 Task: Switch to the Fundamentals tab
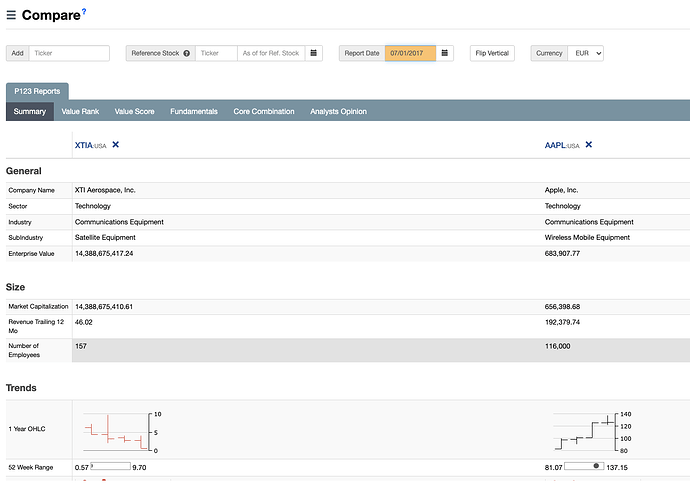tap(194, 111)
